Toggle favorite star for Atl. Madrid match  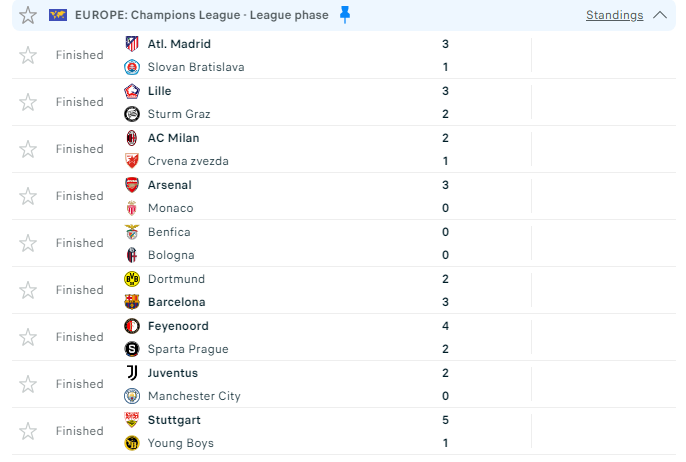click(28, 55)
